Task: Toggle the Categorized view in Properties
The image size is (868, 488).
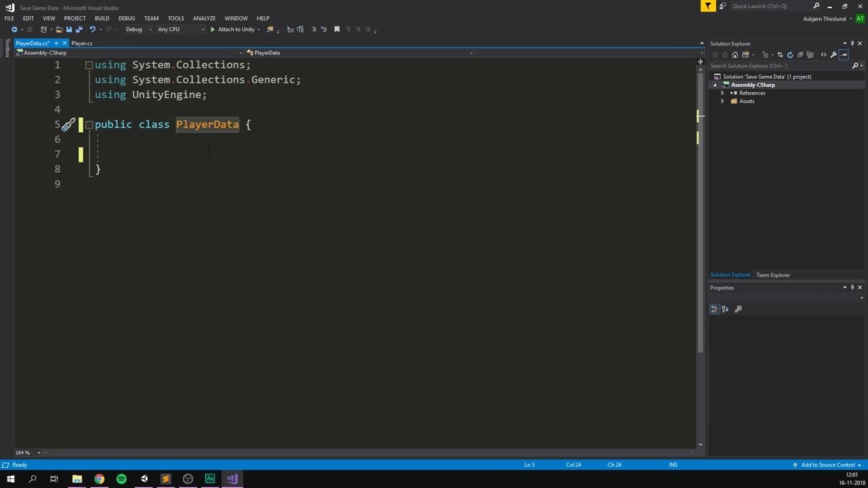Action: click(x=715, y=309)
